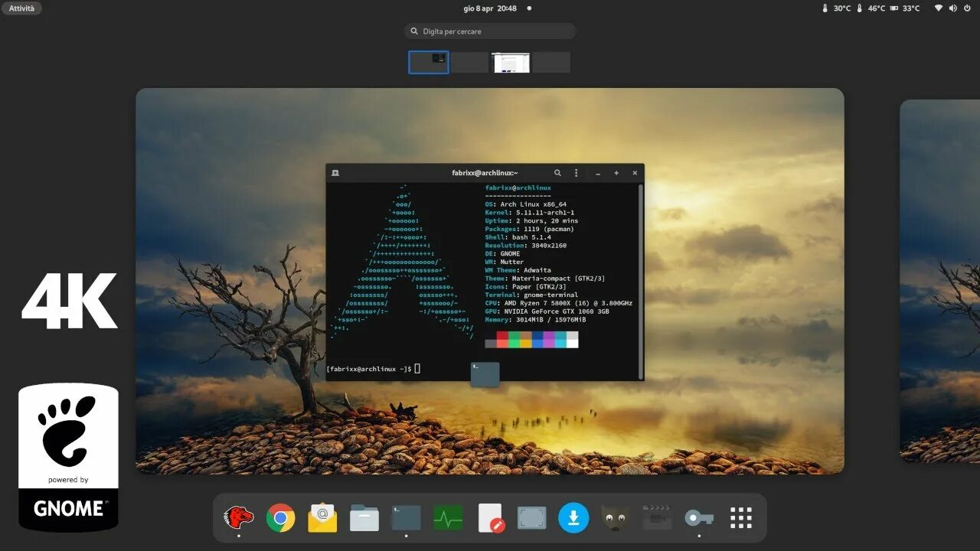This screenshot has height=551, width=980.
Task: Open the clapperboard video app in dock
Action: (657, 518)
